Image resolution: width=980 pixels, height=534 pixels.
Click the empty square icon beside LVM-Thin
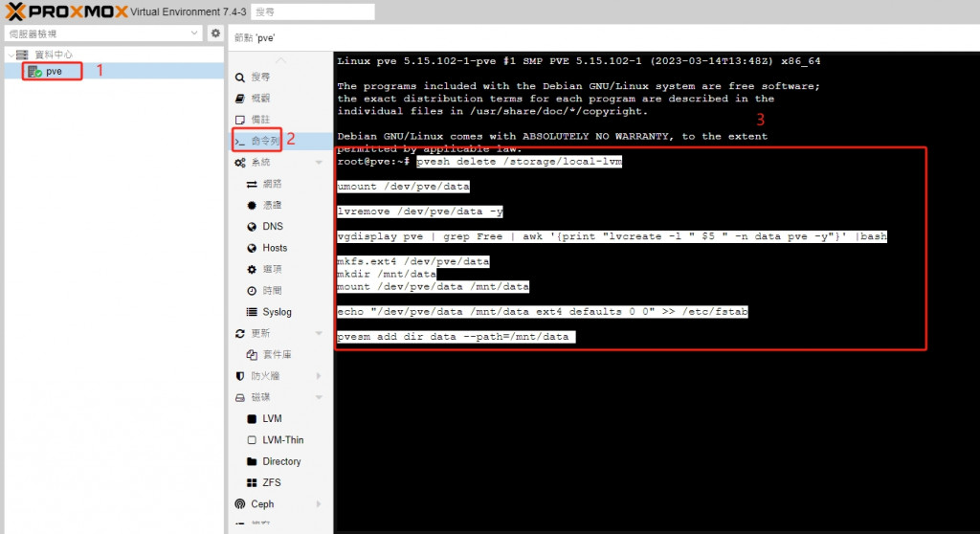(252, 440)
